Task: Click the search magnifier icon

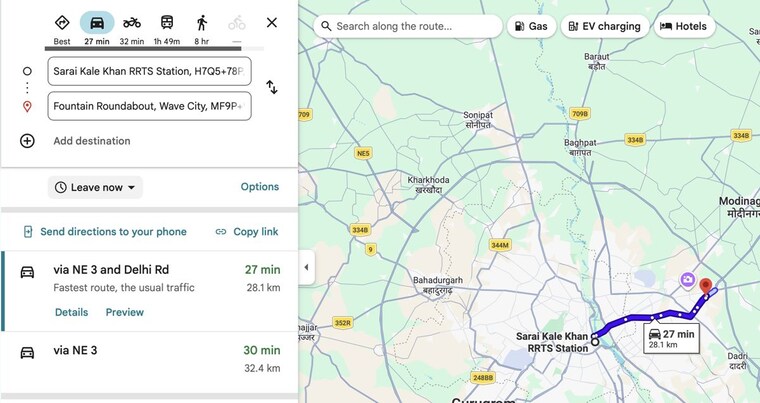Action: [326, 26]
